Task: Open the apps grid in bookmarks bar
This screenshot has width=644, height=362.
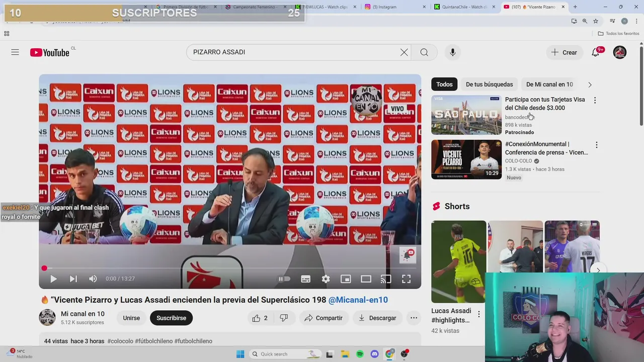Action: pyautogui.click(x=7, y=34)
